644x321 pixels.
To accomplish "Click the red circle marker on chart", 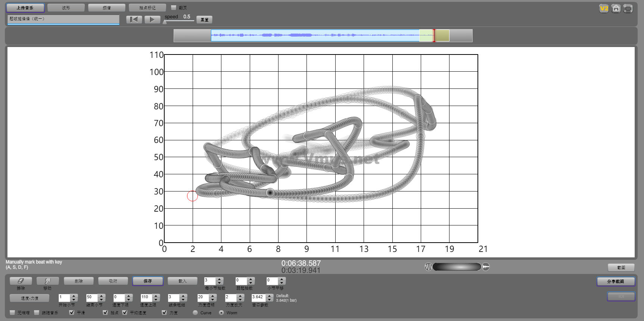I will pos(192,196).
